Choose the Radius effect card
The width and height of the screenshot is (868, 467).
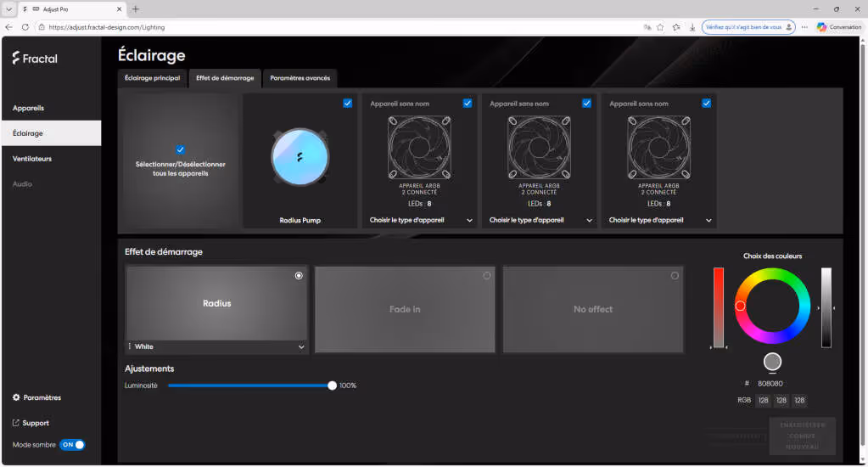216,303
